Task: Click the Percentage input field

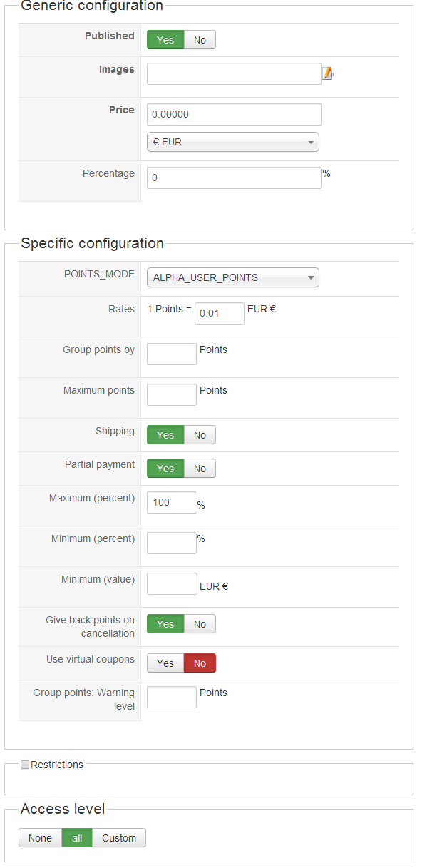Action: (x=235, y=178)
